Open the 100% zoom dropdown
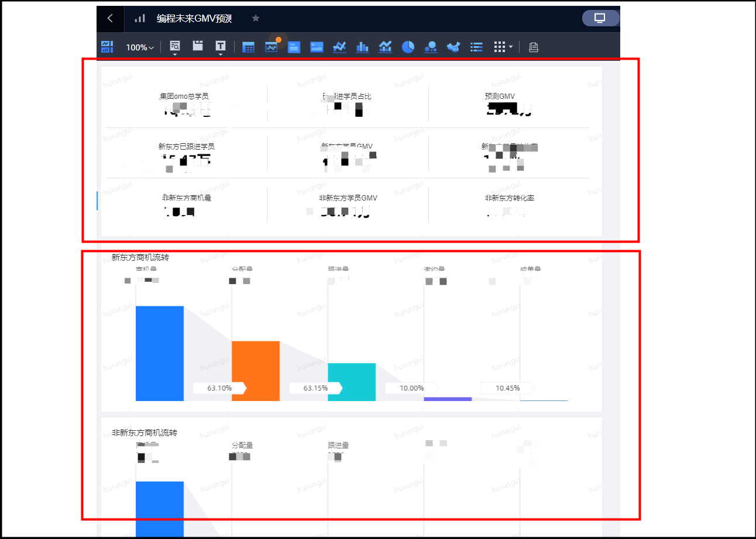The height and width of the screenshot is (539, 756). tap(140, 47)
